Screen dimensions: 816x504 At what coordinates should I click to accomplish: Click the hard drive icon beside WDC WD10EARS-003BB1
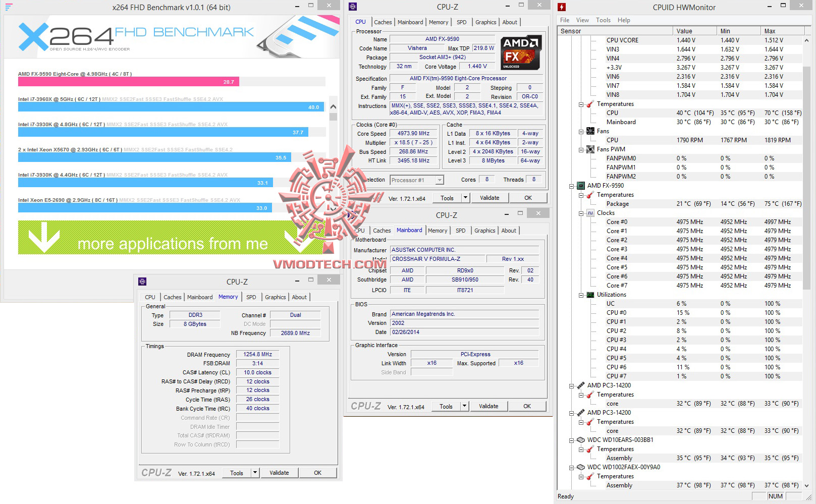click(x=581, y=440)
